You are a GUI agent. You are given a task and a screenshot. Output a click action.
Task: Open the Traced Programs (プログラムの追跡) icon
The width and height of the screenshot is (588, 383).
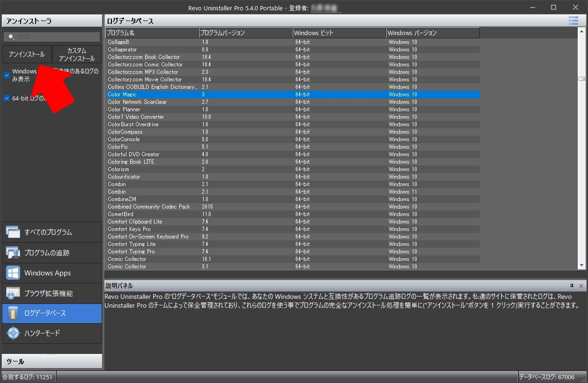[x=13, y=253]
